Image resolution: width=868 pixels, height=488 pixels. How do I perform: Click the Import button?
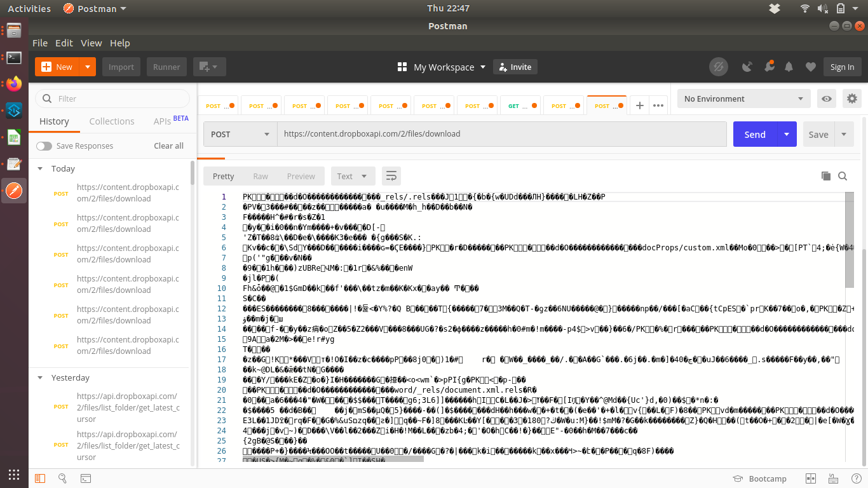click(121, 67)
